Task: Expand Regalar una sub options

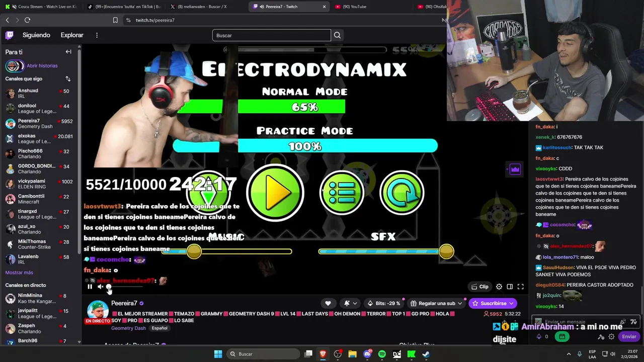Action: (436, 303)
